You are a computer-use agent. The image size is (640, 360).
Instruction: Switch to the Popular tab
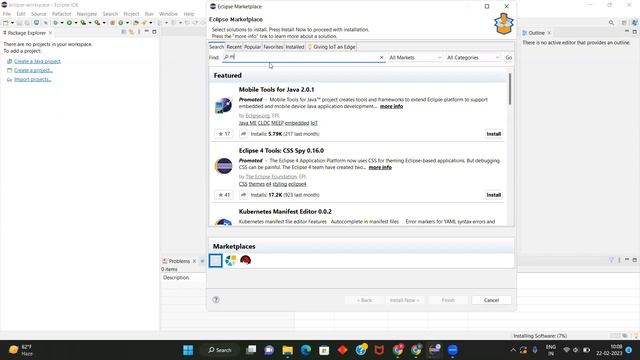(252, 47)
